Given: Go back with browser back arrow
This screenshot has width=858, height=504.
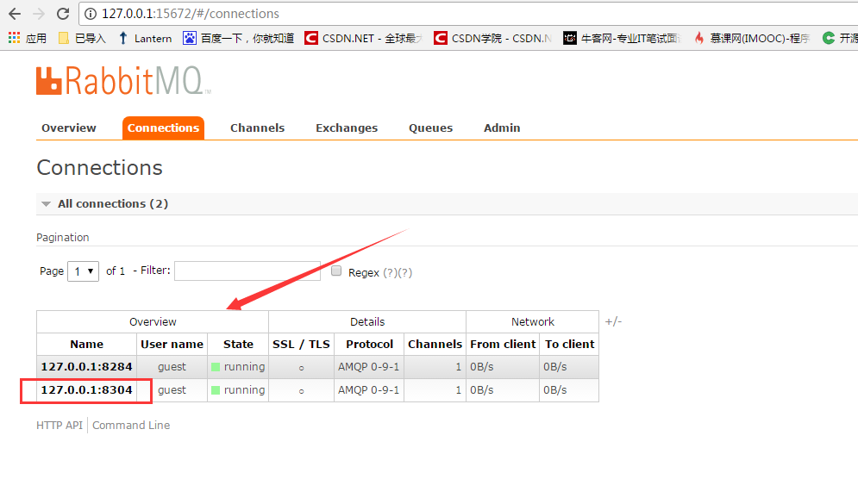Looking at the screenshot, I should tap(15, 14).
